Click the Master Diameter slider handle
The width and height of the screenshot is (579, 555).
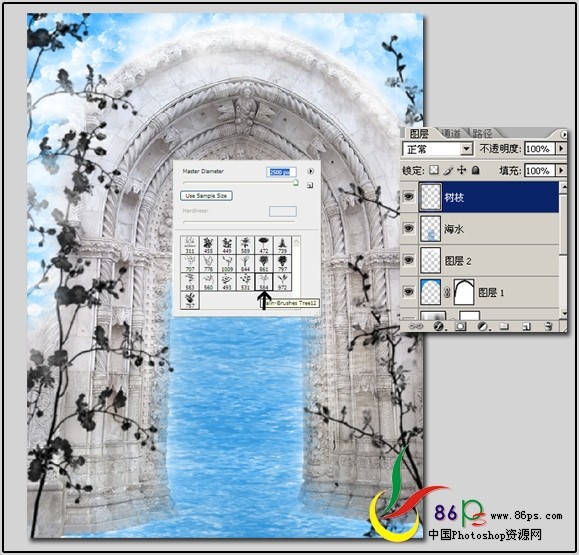point(295,182)
